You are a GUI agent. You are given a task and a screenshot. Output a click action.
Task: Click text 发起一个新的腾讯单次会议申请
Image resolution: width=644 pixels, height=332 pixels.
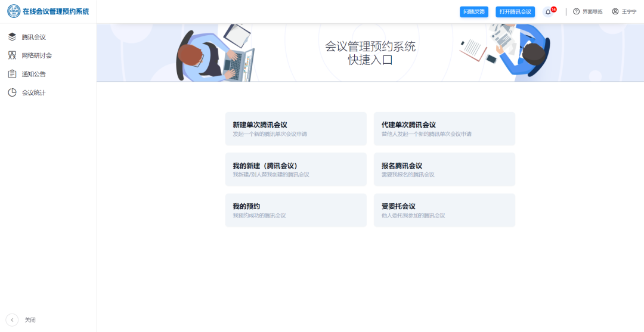point(270,134)
